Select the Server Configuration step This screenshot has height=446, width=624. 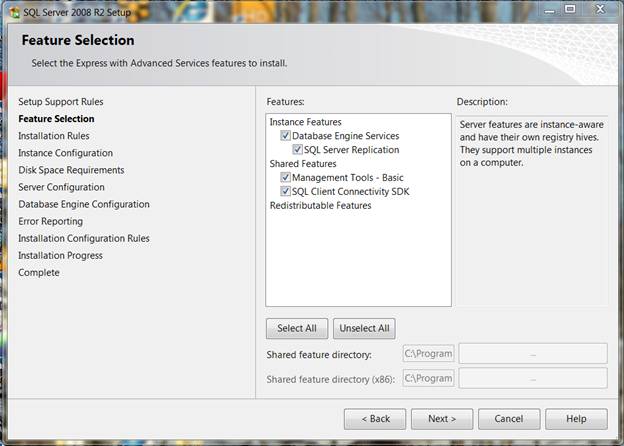[x=61, y=187]
